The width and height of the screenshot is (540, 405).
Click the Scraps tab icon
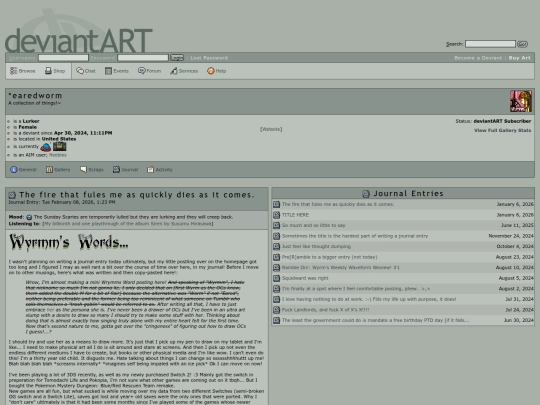pyautogui.click(x=83, y=169)
